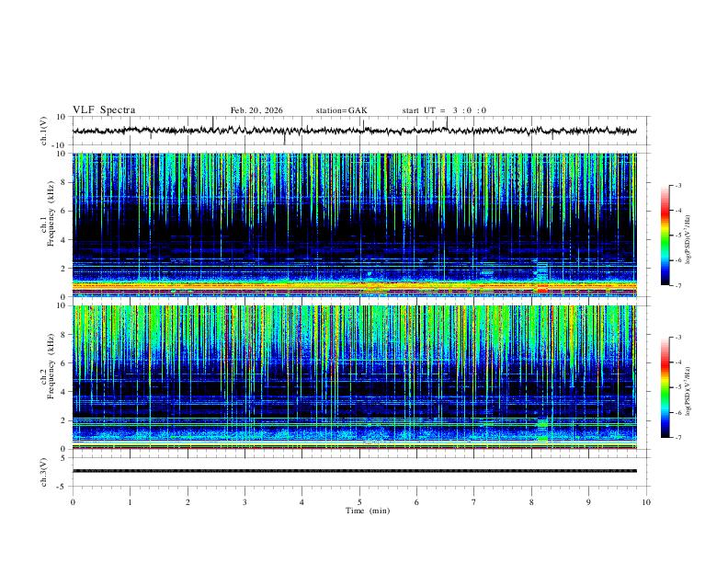Click the ch.2 log(PSD) colorbar caption
Screen dimensions: 728x563
tap(688, 391)
